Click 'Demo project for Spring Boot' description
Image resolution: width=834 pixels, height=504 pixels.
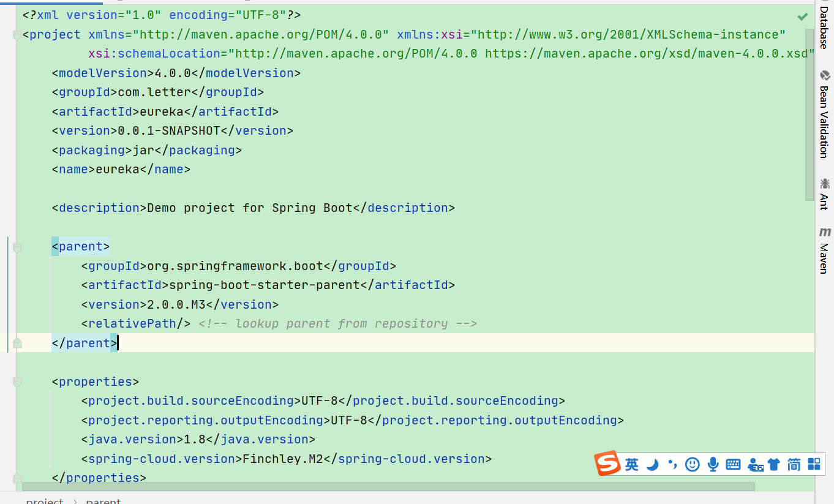point(250,208)
